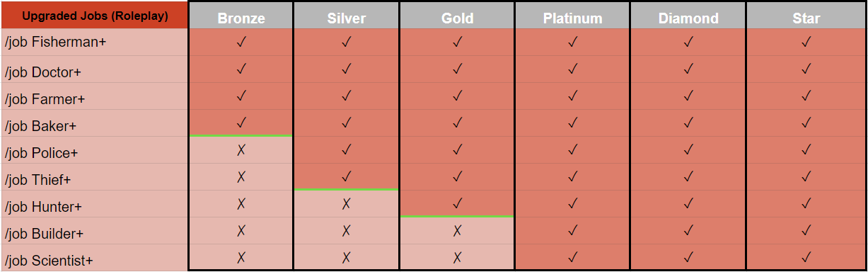Click the Silver X mark for /job Hunter+
This screenshot has height=272, width=868.
(347, 204)
